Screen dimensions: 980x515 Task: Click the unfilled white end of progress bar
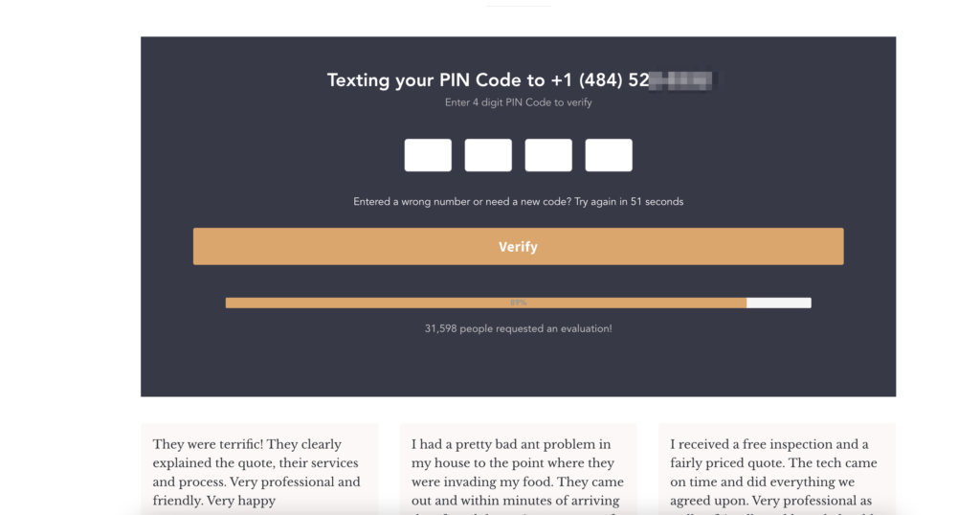(x=778, y=302)
